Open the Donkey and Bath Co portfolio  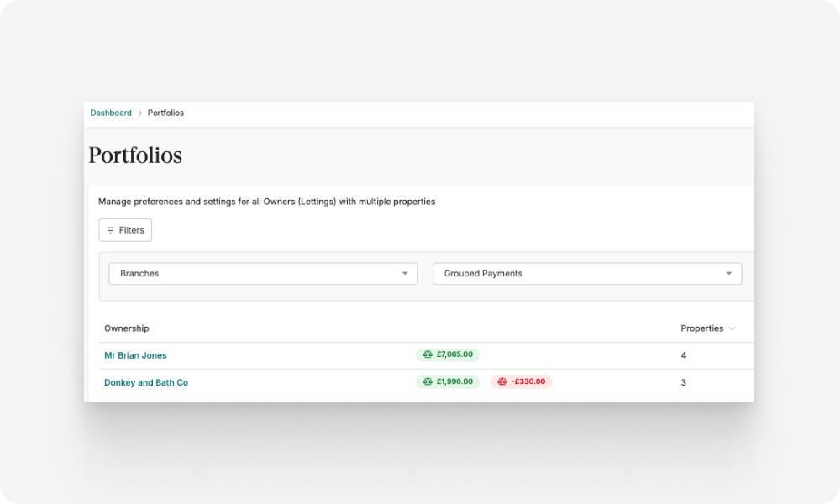[x=147, y=381]
